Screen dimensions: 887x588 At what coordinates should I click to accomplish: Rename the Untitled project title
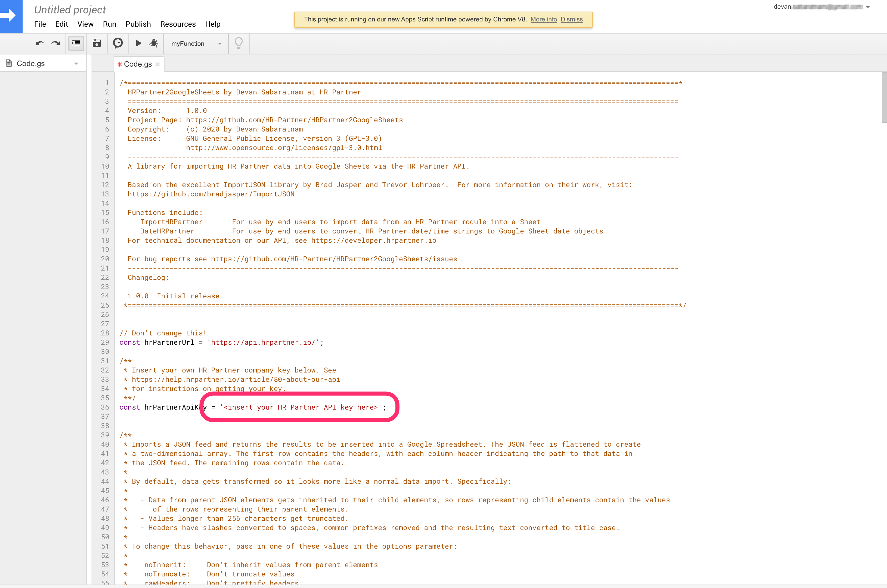[x=70, y=10]
